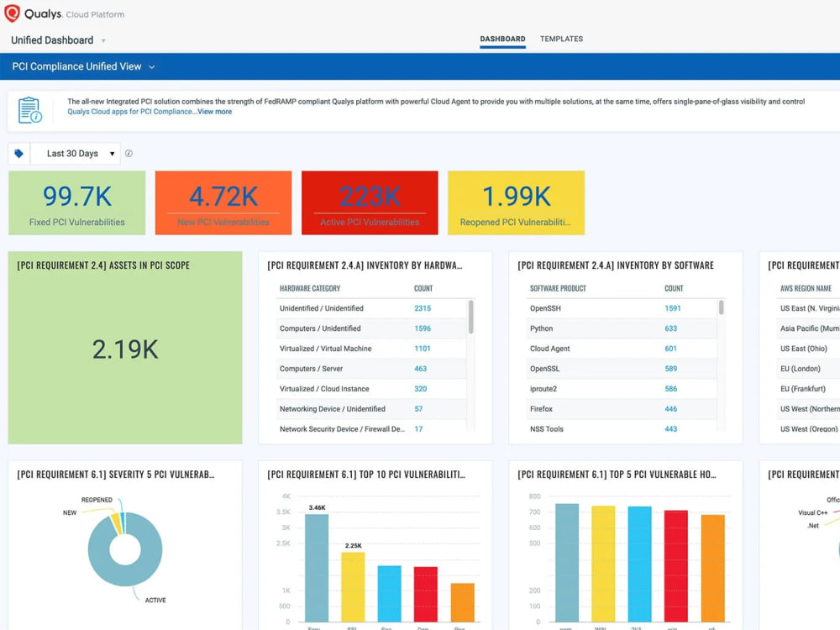Click the COUNT header in software table
The height and width of the screenshot is (630, 840).
[x=674, y=288]
